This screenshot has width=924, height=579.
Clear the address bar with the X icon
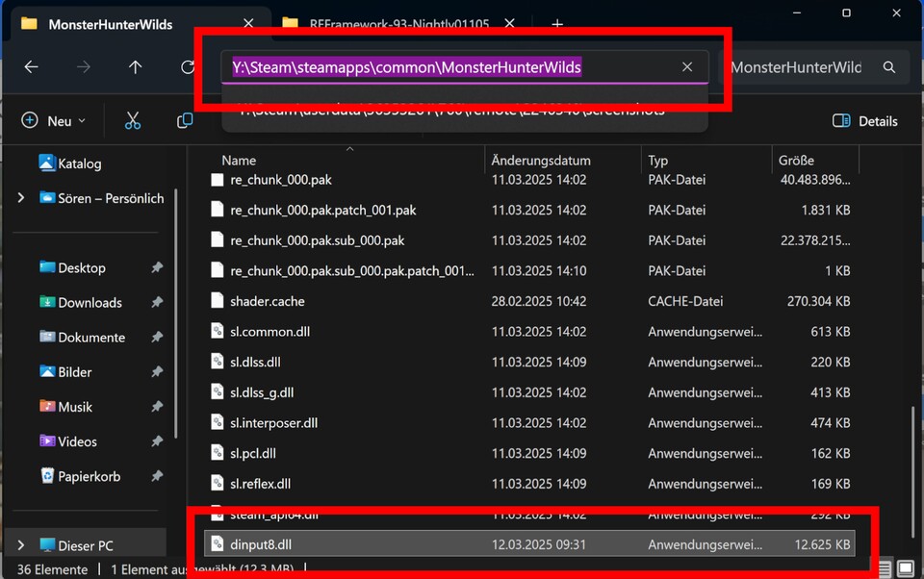point(687,66)
